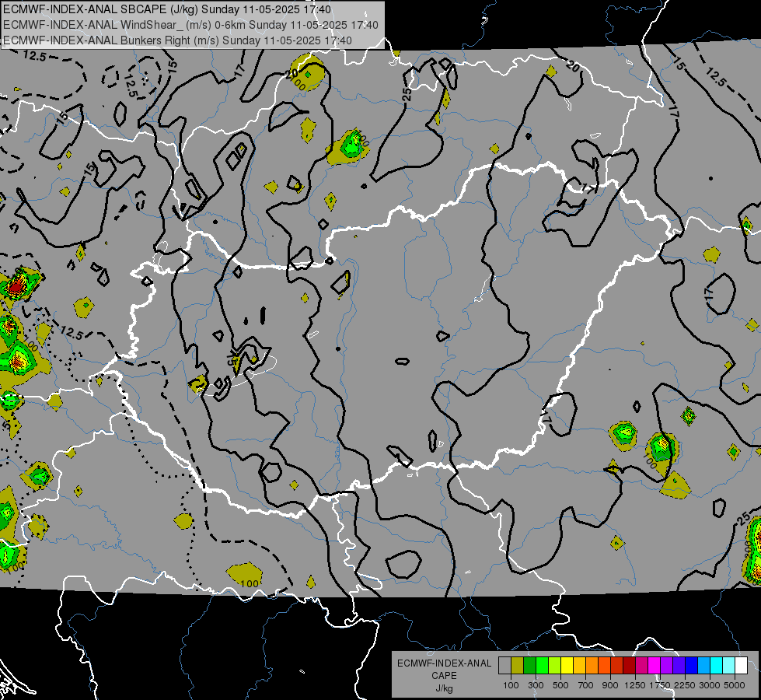Click the 700 tick label in legend
This screenshot has height=700, width=761.
point(586,685)
